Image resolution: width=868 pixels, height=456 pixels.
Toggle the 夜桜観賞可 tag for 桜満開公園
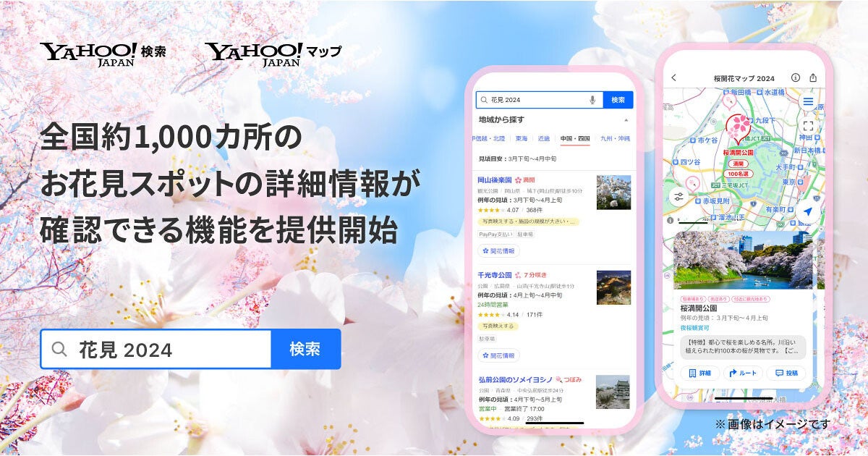694,328
